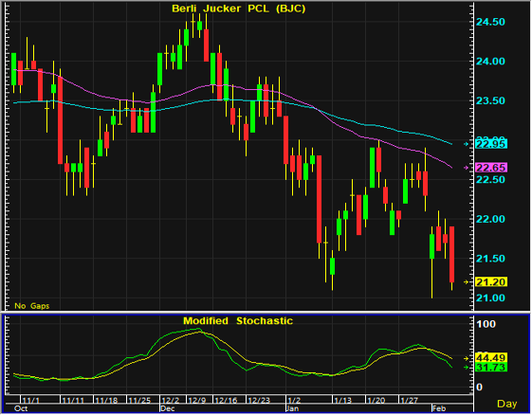Select the Modified Stochastic indicator title
This screenshot has width=532, height=415.
(x=238, y=321)
